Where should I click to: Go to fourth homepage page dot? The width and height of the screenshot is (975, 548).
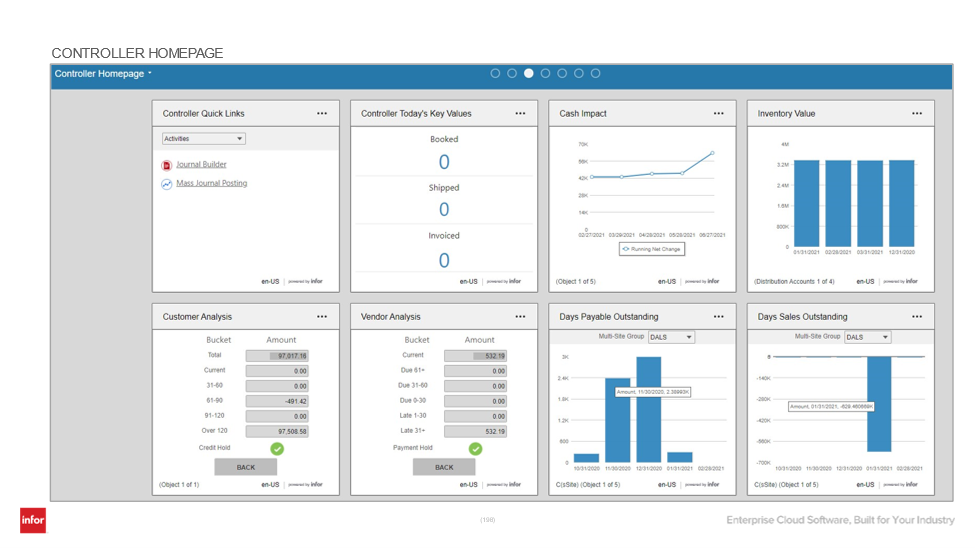click(545, 73)
